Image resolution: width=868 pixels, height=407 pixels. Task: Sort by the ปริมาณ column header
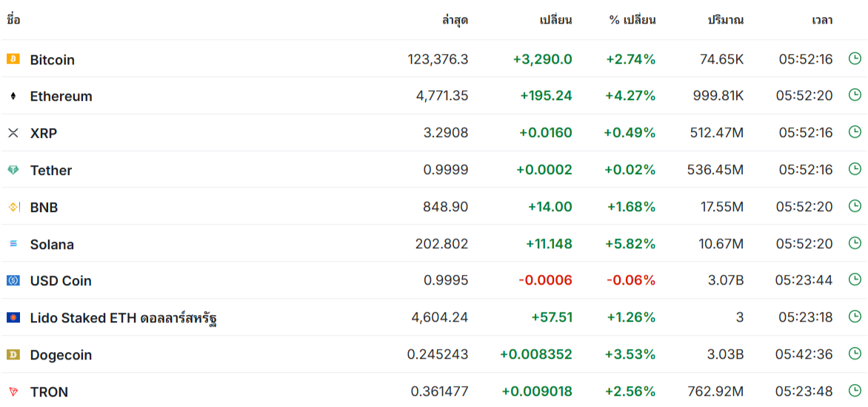click(x=726, y=21)
